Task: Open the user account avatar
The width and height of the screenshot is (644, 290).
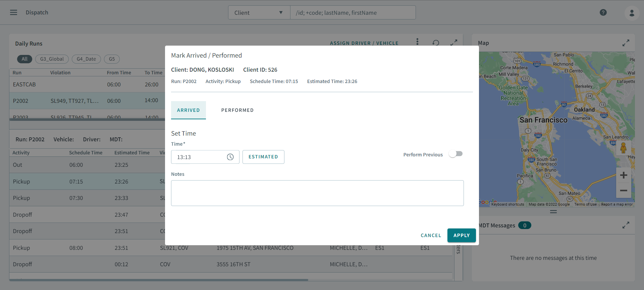Action: 632,13
